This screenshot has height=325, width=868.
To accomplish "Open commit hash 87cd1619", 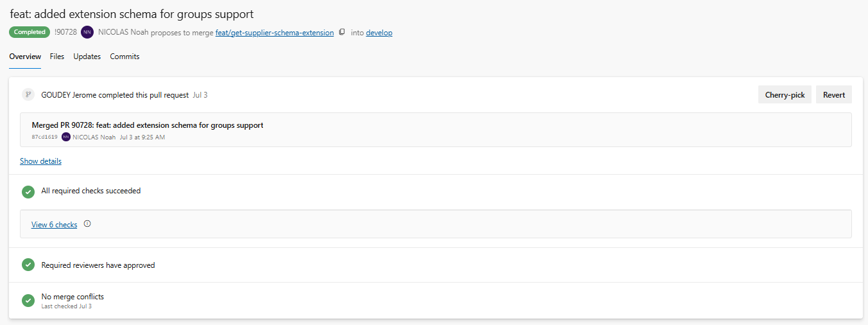I will coord(44,137).
